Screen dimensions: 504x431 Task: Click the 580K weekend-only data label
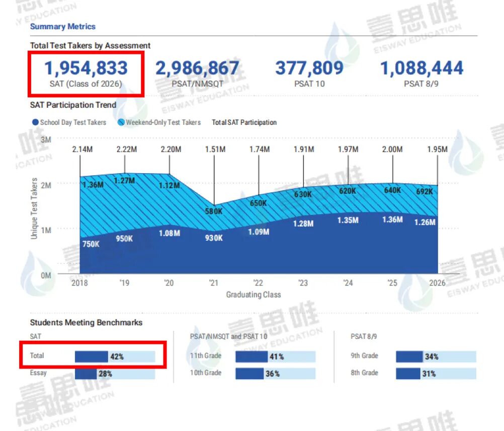click(x=214, y=211)
